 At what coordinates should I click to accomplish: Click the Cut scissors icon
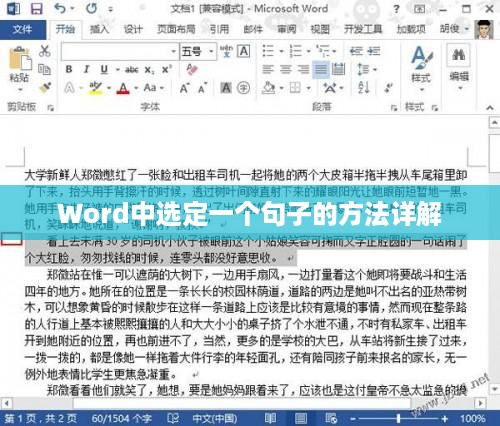44,51
